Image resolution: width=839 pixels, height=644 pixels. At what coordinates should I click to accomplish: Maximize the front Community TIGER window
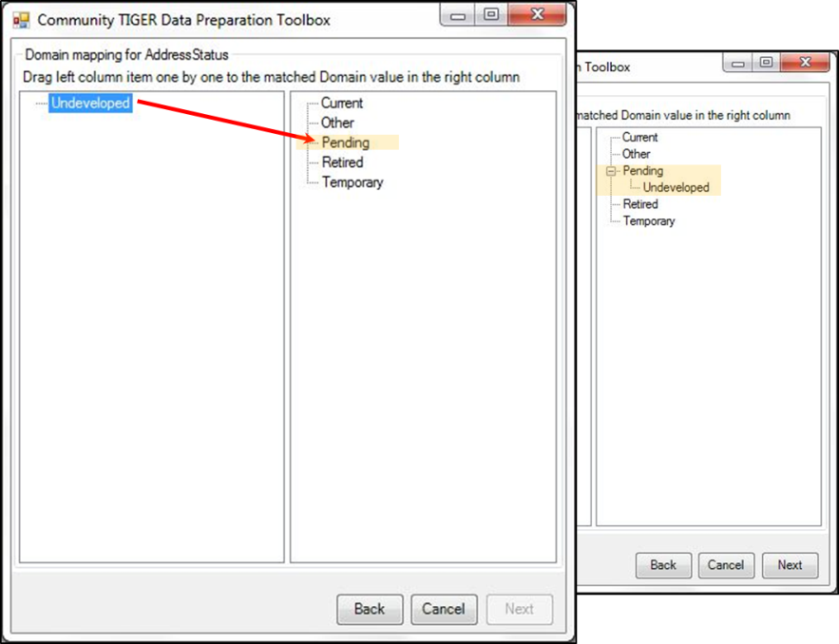tap(490, 15)
